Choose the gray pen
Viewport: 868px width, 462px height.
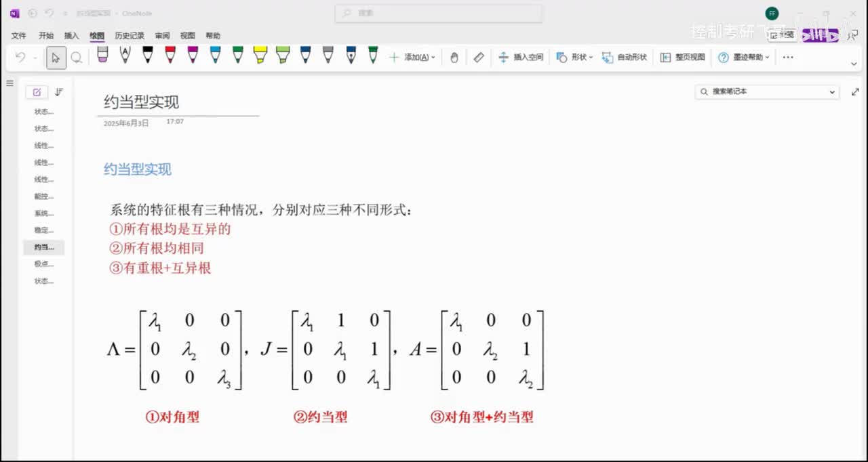328,55
